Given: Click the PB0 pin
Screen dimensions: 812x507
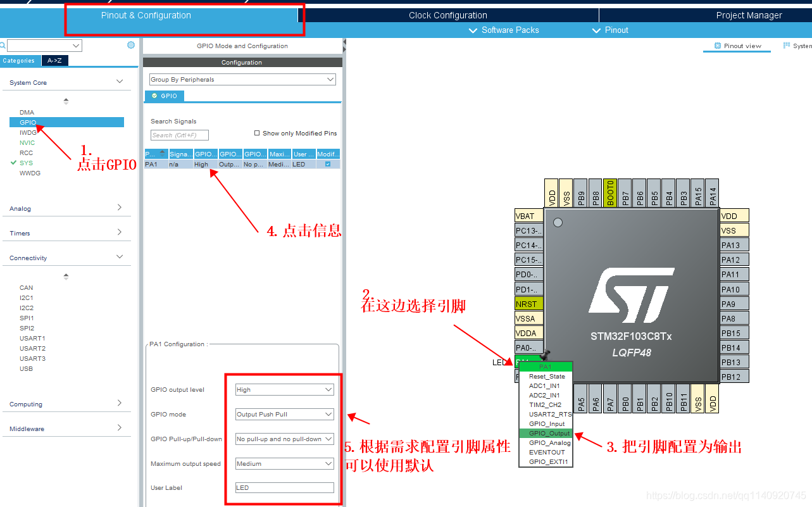Looking at the screenshot, I should [625, 399].
